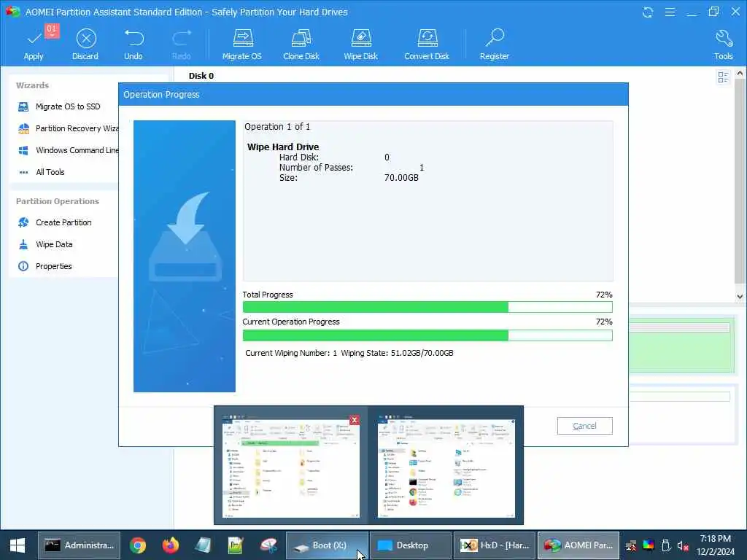Click the refresh icon in the title bar
This screenshot has height=560, width=747.
648,12
